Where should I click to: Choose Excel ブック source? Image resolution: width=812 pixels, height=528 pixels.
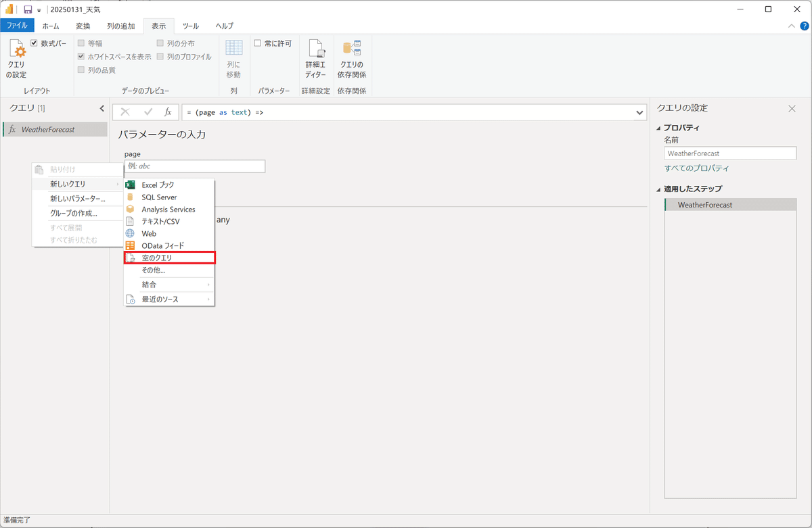[169, 185]
